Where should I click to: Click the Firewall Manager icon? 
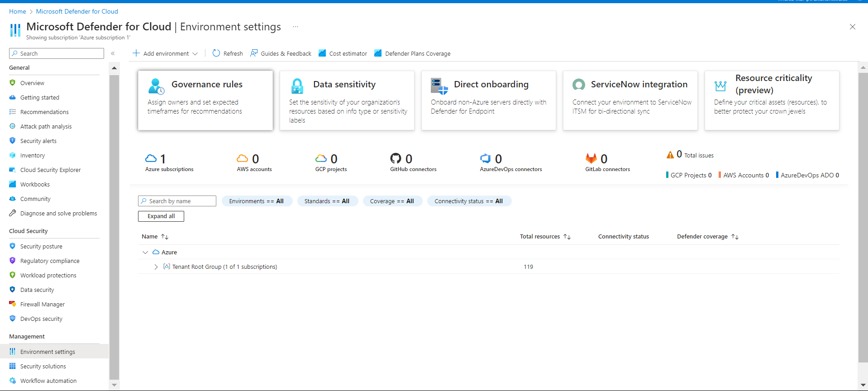coord(12,304)
